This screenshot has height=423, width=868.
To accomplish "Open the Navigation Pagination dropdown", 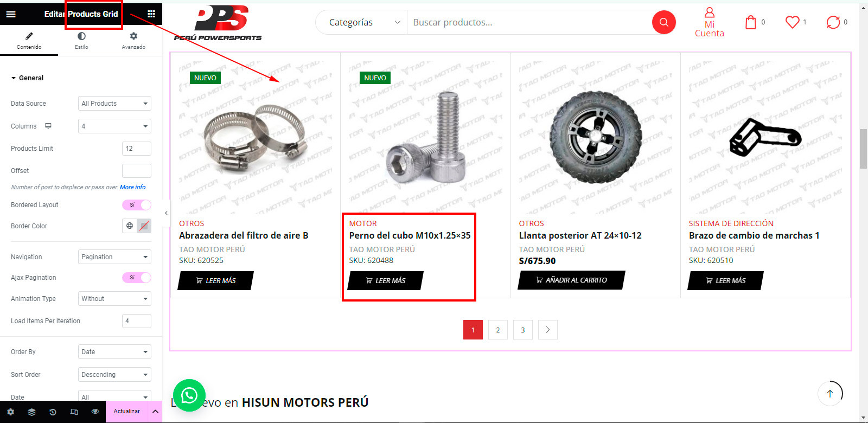I will pos(114,257).
